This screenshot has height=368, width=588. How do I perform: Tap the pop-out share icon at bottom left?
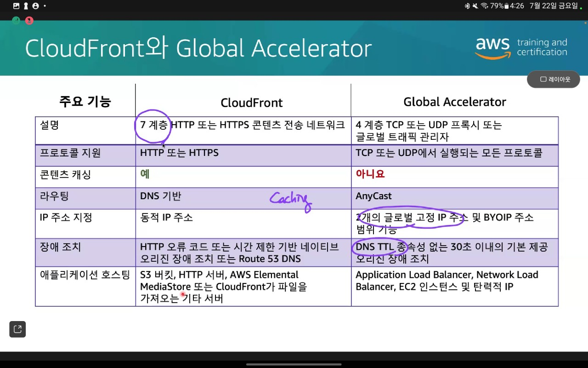coord(17,329)
